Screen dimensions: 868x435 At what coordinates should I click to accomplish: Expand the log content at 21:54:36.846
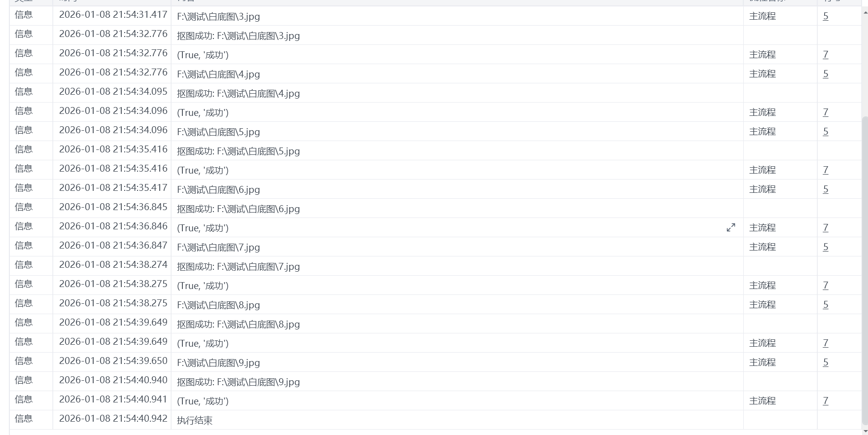click(731, 227)
